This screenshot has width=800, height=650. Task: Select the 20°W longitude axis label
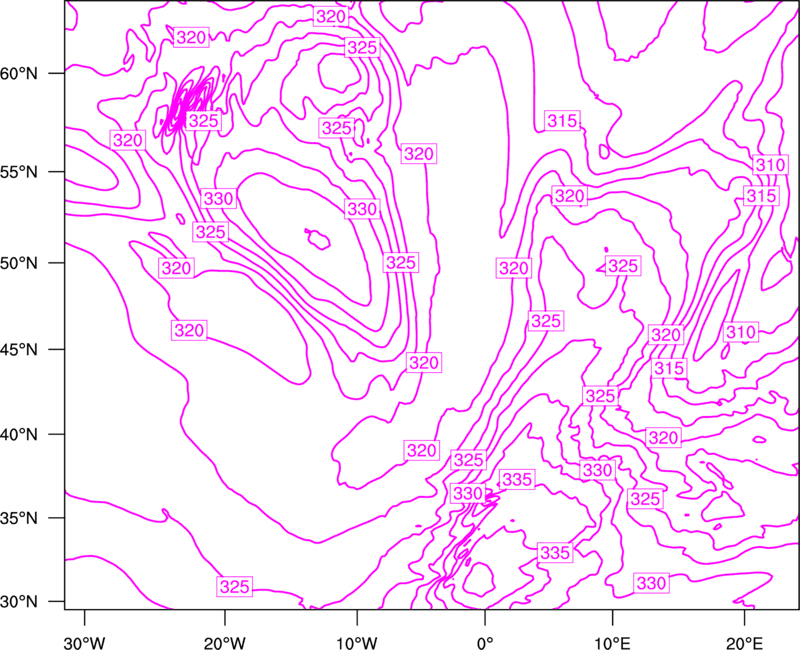(x=225, y=642)
